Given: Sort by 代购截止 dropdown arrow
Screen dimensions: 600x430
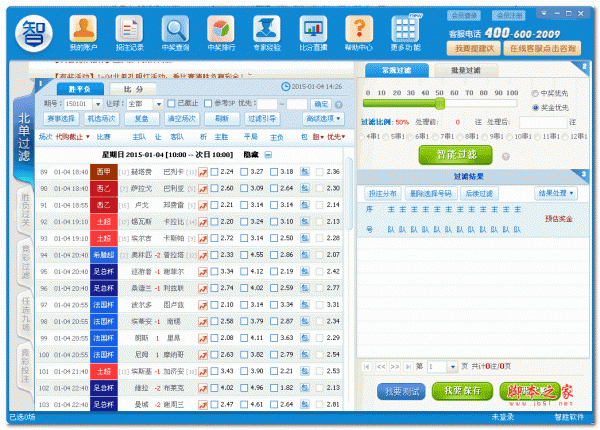Looking at the screenshot, I should click(88, 137).
